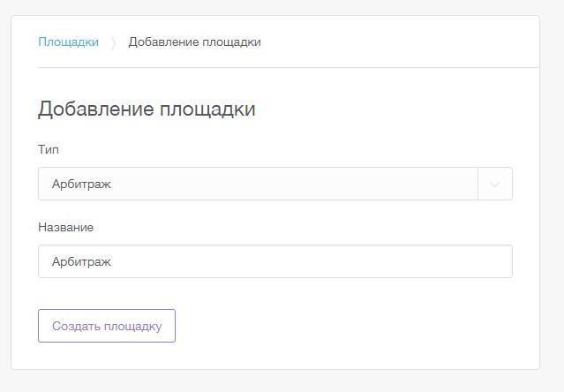This screenshot has height=392, width=564.
Task: Click the Добавление площадки breadcrumb item
Action: click(x=194, y=41)
